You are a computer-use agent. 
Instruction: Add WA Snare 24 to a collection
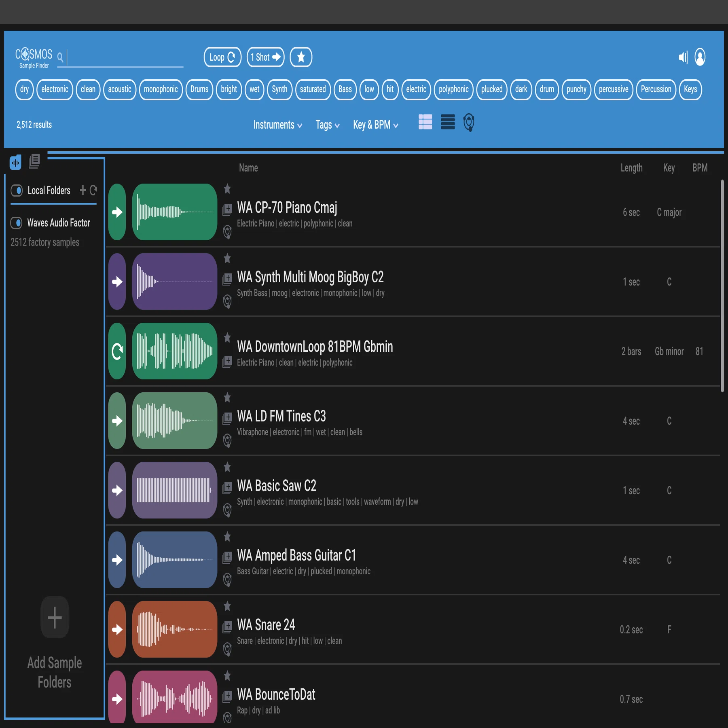pyautogui.click(x=227, y=627)
